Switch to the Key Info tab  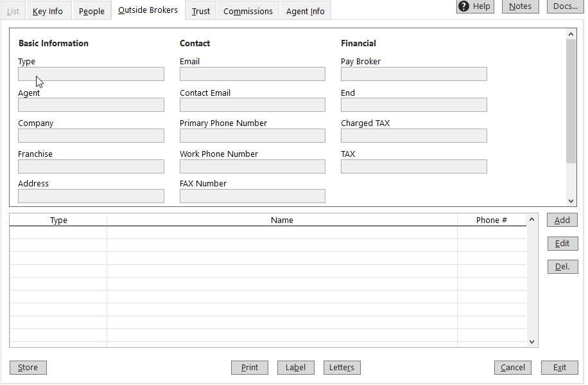[x=48, y=10]
